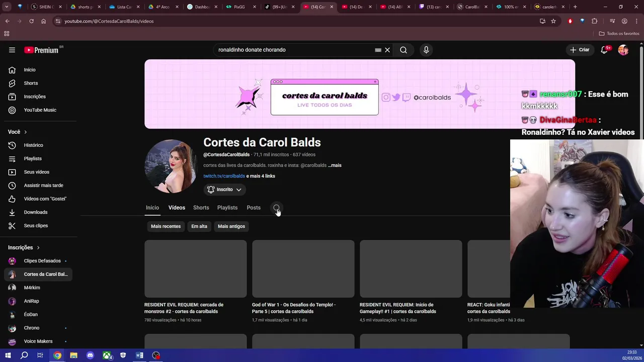The width and height of the screenshot is (644, 362).
Task: Expand the Inscrições subscriptions header
Action: [24, 247]
